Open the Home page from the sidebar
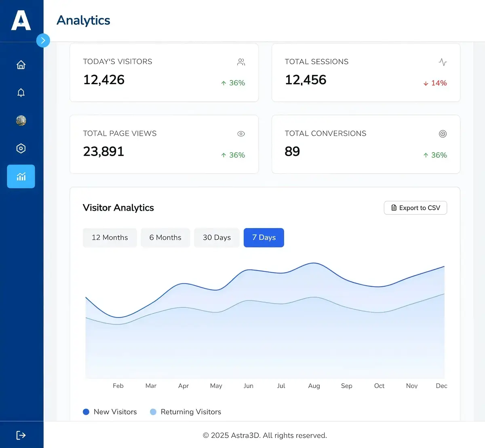485x448 pixels. 21,65
